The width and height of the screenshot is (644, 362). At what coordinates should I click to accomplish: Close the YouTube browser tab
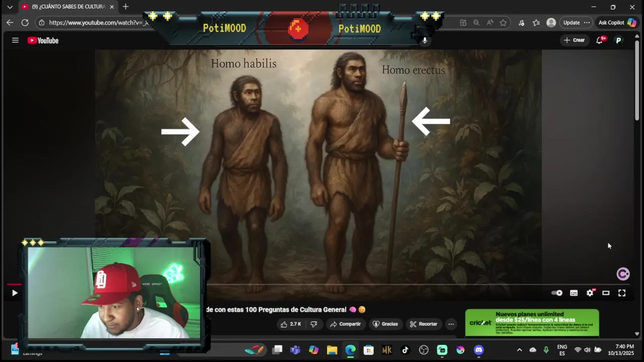click(112, 7)
